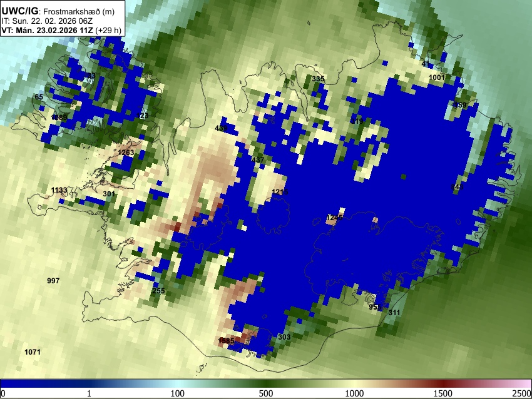Viewport: 532px width, 399px height.
Task: Click the 2500 tick label on legend
Action: [x=522, y=393]
